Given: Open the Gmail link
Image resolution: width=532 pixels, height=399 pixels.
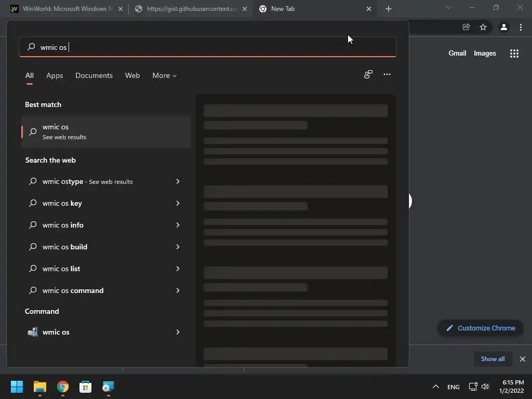Looking at the screenshot, I should (x=457, y=54).
